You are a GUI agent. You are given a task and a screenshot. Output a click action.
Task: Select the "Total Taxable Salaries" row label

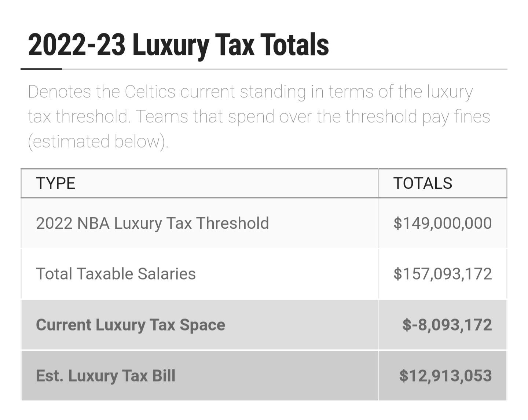click(116, 274)
